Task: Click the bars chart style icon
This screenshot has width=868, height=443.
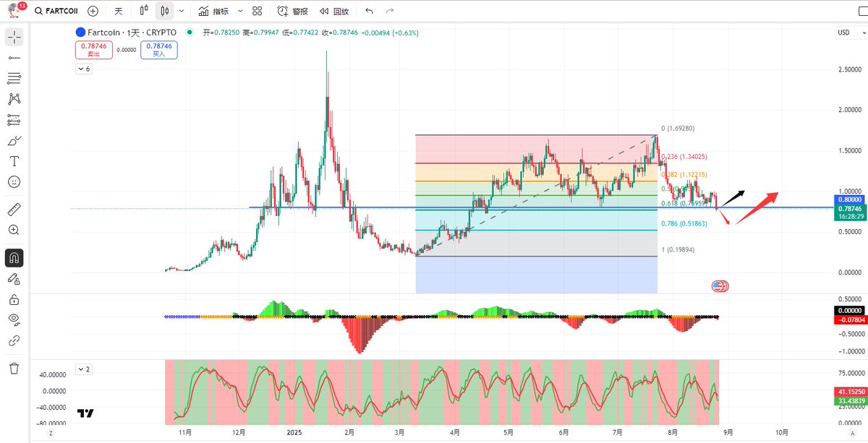Action: click(x=144, y=12)
